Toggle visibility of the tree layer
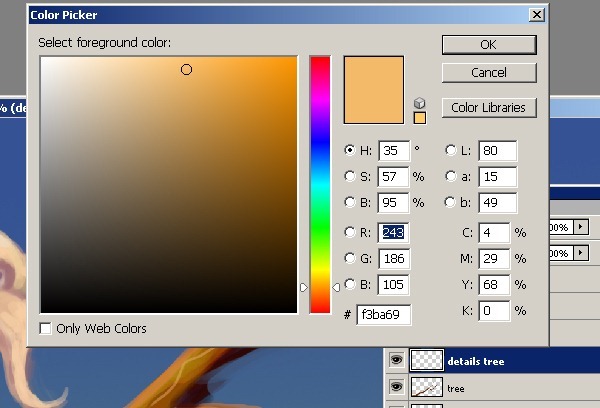 point(397,388)
